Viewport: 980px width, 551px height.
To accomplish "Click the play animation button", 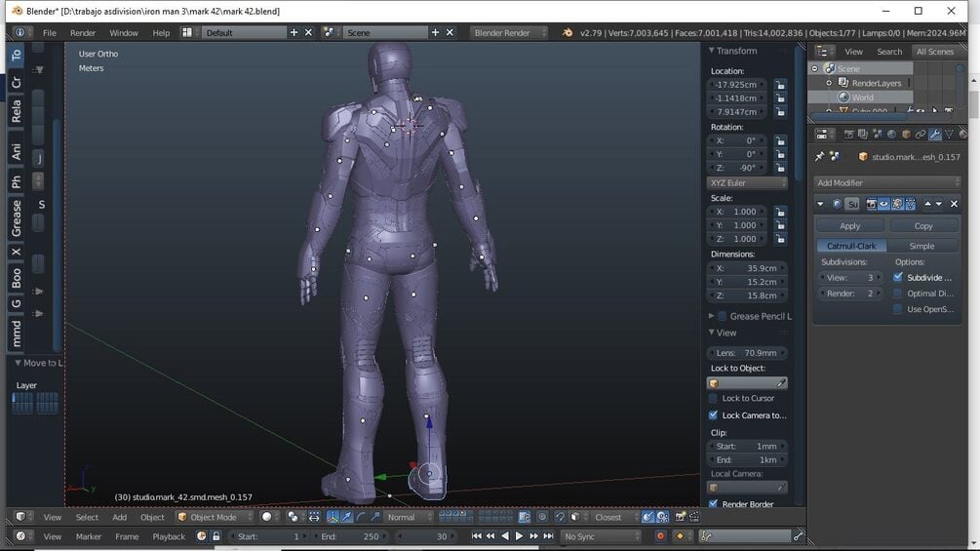I will (x=519, y=536).
